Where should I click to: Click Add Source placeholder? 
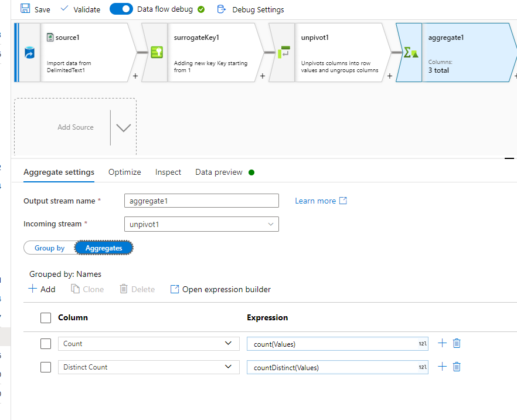(76, 127)
